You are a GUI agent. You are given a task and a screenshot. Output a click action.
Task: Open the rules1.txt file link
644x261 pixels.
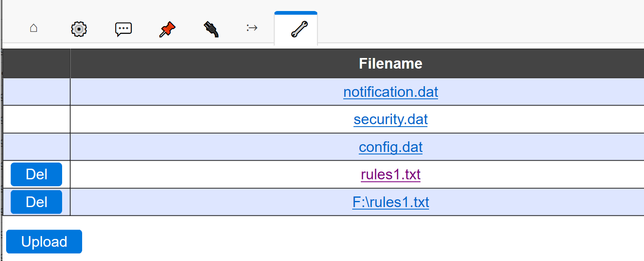(390, 174)
